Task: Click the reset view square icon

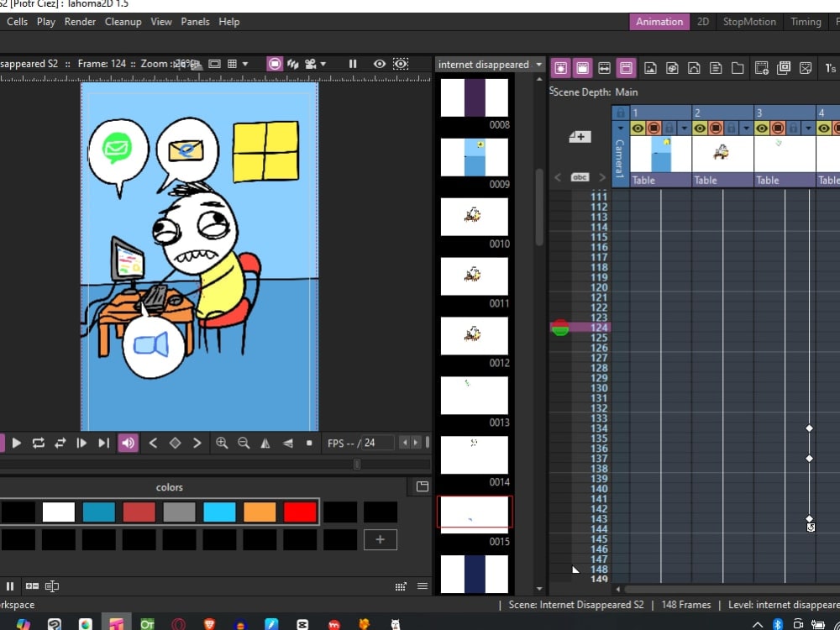Action: [x=309, y=443]
